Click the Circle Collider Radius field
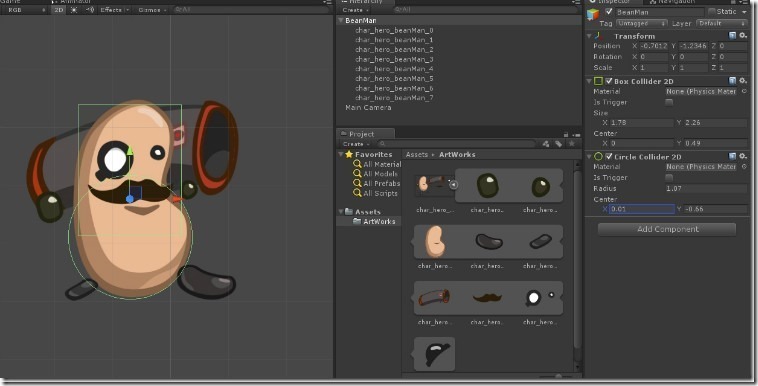The image size is (758, 386). pyautogui.click(x=706, y=188)
